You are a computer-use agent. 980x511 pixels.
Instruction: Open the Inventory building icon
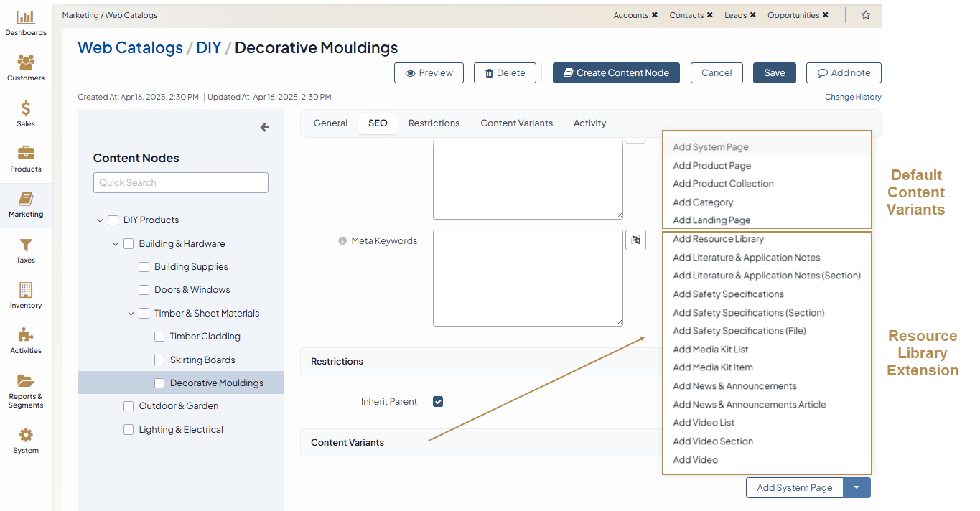point(26,291)
